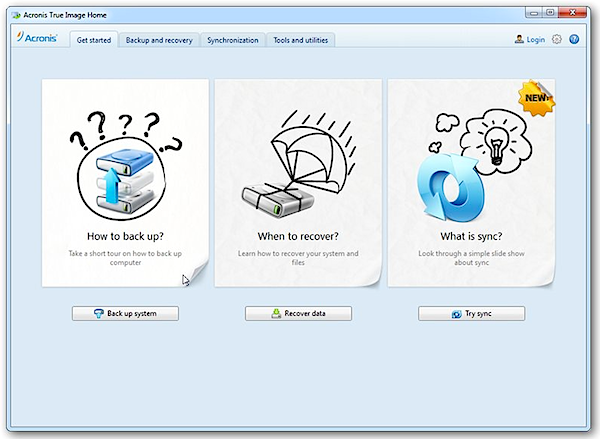
Task: Open the Tools and utilities tab
Action: 300,40
